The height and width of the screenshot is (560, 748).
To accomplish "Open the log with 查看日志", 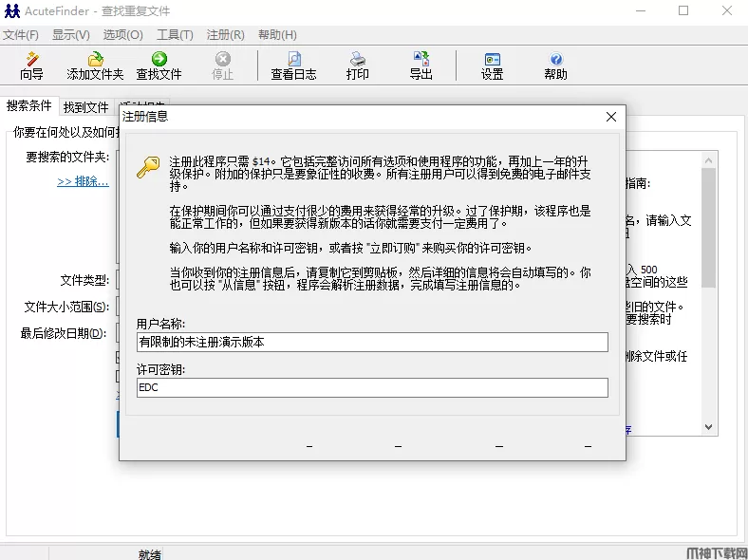I will coord(293,65).
